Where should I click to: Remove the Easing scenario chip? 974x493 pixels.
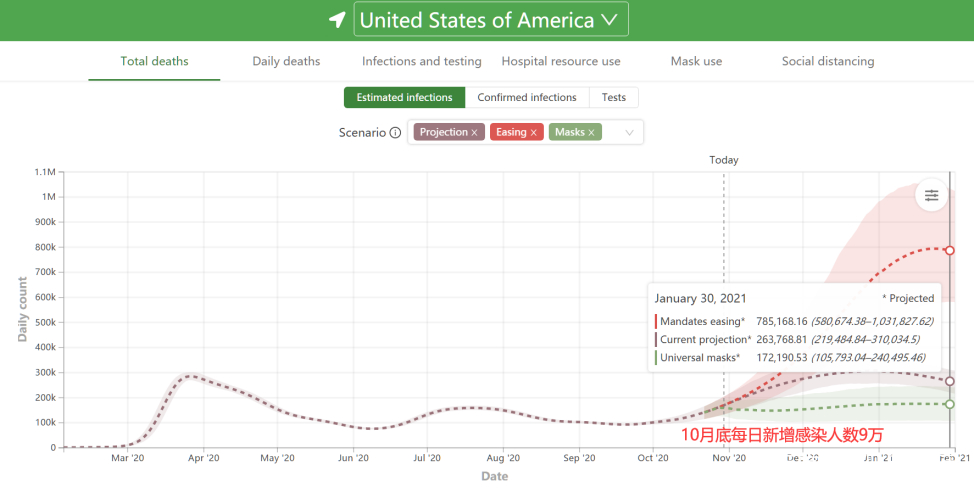[534, 132]
